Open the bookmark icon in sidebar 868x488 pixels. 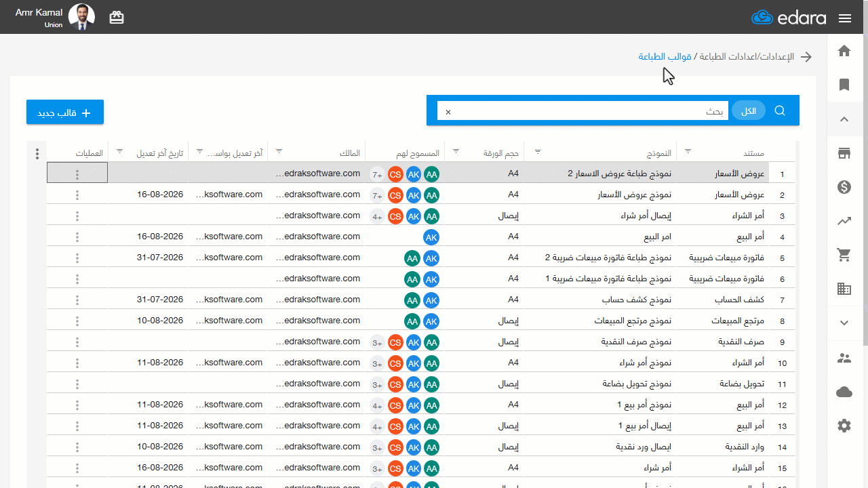pyautogui.click(x=844, y=85)
